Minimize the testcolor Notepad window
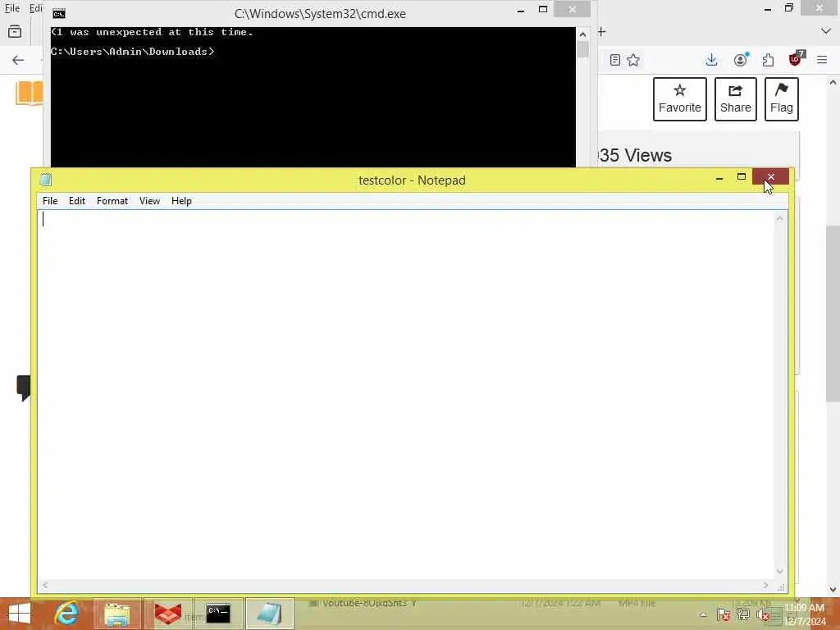The width and height of the screenshot is (840, 630). pos(719,177)
